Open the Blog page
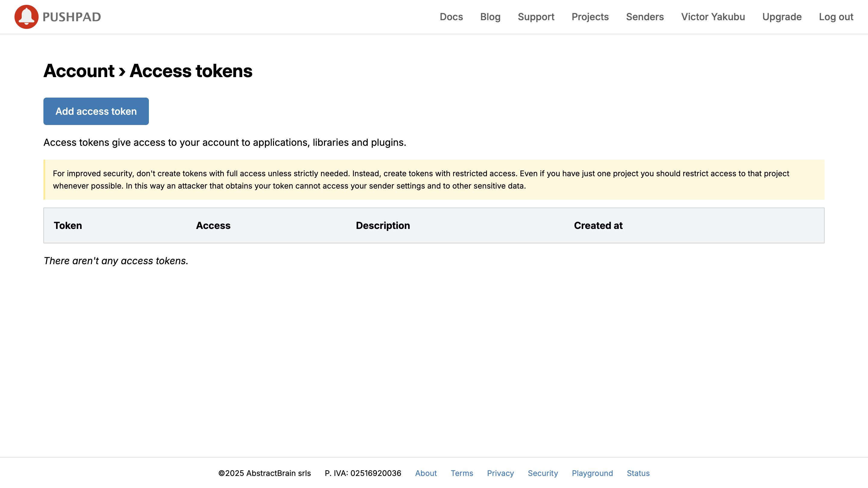868x488 pixels. (490, 17)
